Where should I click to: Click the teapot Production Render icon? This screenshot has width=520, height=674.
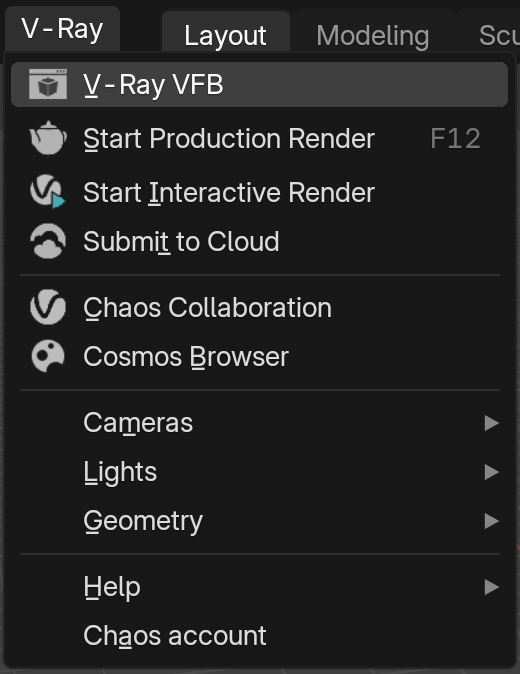tap(48, 138)
